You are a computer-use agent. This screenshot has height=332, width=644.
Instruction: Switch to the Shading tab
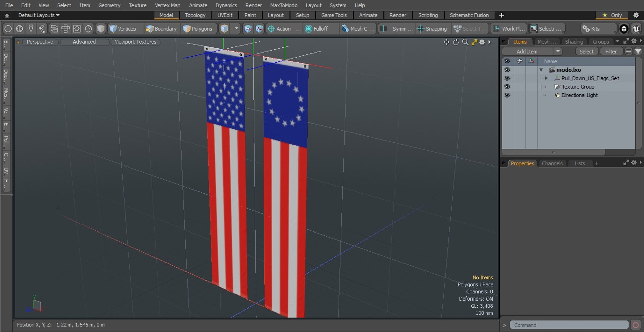[x=574, y=42]
